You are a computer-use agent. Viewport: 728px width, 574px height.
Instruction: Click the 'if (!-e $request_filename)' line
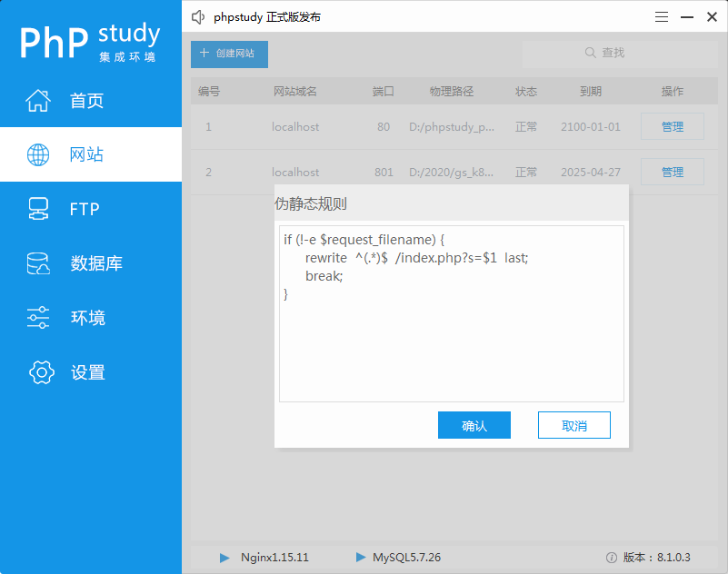(364, 240)
